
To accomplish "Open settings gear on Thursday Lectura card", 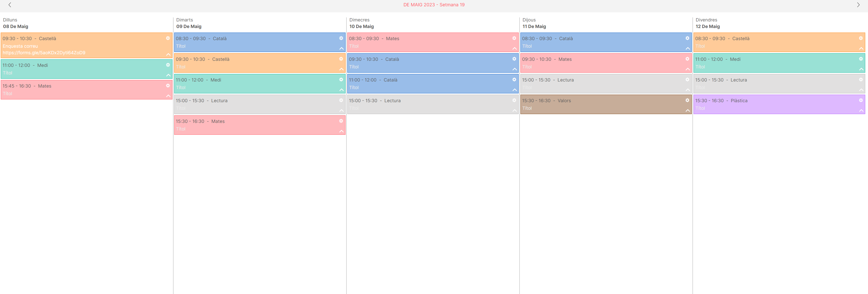I will coord(687,79).
